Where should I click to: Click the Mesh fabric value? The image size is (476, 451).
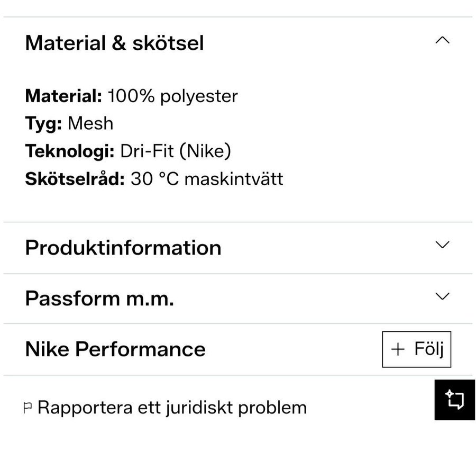click(x=90, y=124)
